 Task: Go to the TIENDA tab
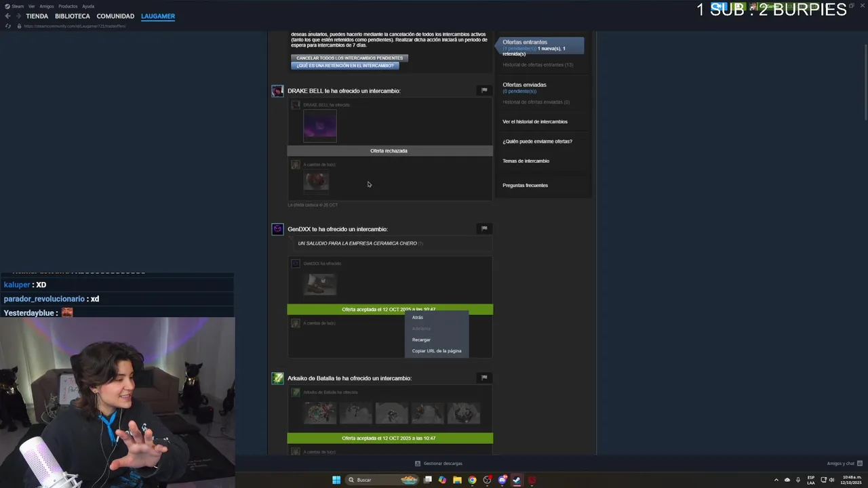pyautogui.click(x=37, y=16)
